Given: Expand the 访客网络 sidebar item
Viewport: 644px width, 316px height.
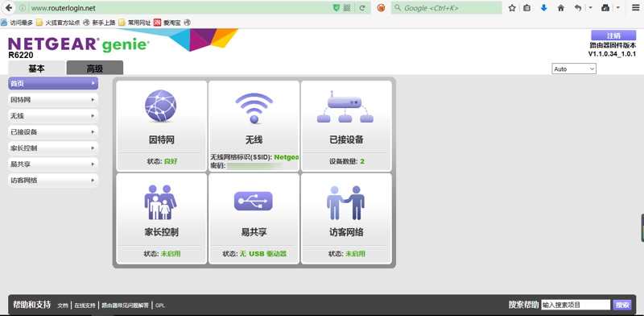Looking at the screenshot, I should (53, 181).
